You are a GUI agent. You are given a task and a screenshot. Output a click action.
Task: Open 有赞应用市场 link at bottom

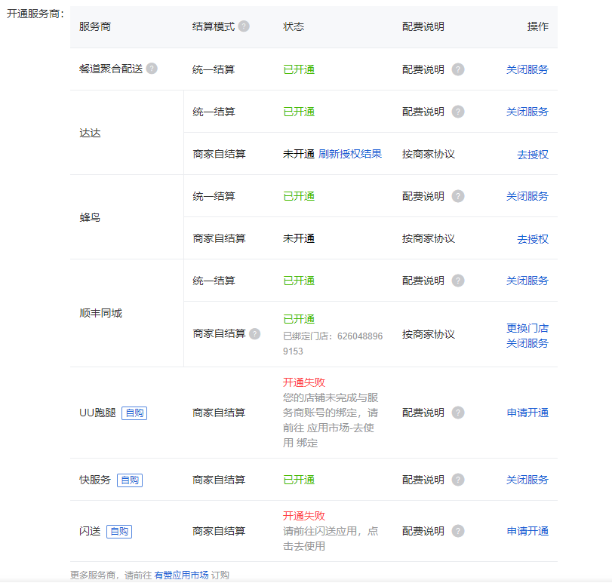pyautogui.click(x=181, y=575)
